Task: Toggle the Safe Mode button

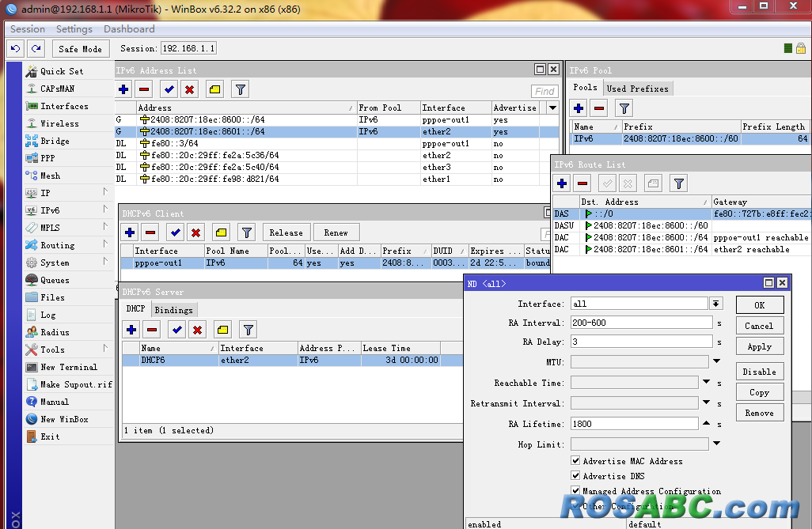Action: pyautogui.click(x=80, y=49)
